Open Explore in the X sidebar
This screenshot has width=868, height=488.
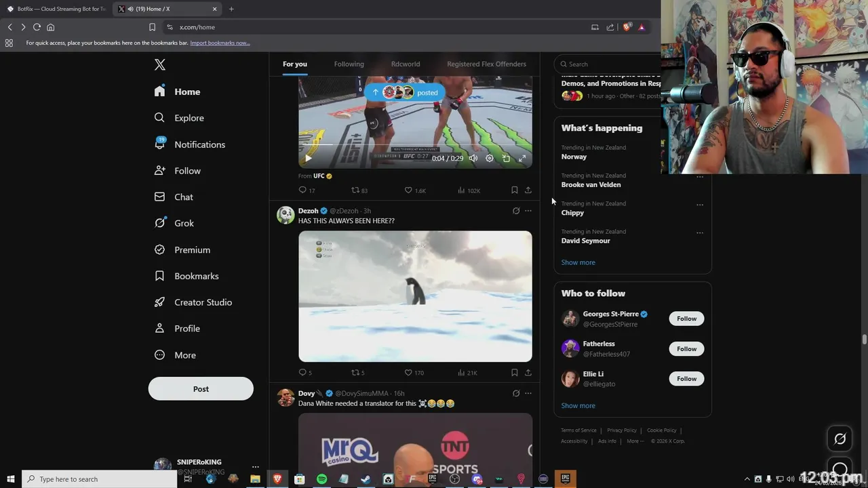pyautogui.click(x=178, y=118)
